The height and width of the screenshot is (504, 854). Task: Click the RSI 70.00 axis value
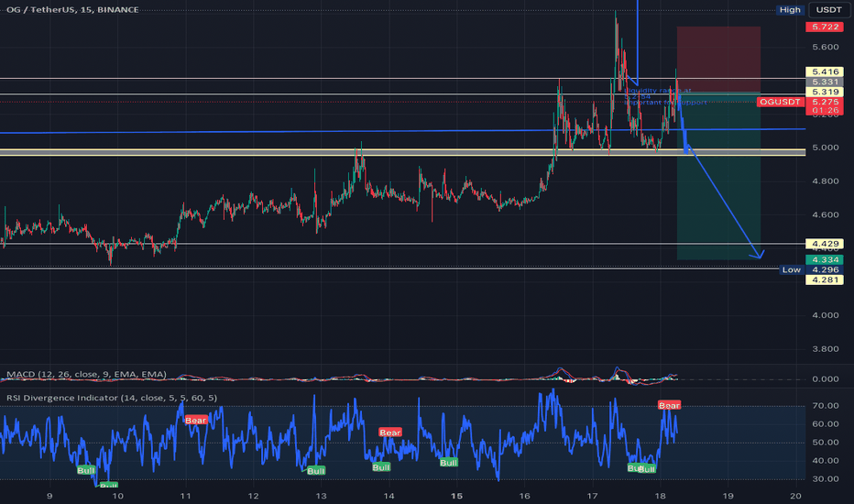[x=825, y=406]
